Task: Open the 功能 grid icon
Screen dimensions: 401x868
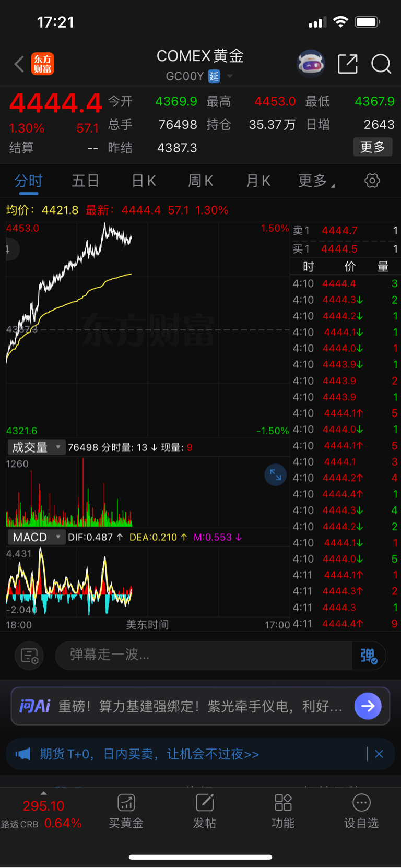Action: point(283,803)
